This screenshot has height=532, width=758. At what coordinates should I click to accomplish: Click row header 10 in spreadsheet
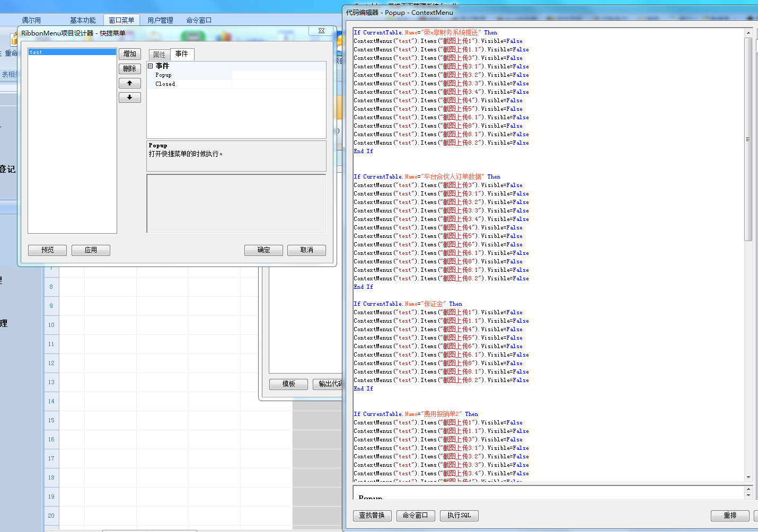point(51,325)
